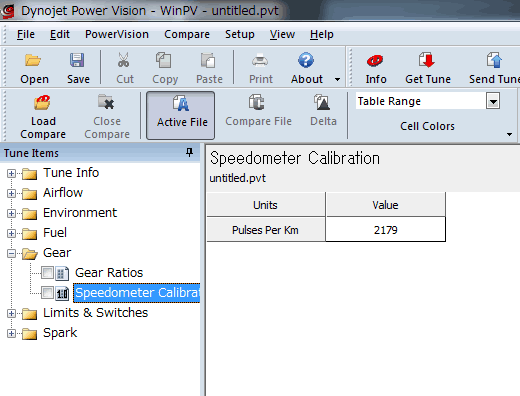Image resolution: width=520 pixels, height=396 pixels.
Task: Click the Tune Items panel title
Action: (x=31, y=153)
